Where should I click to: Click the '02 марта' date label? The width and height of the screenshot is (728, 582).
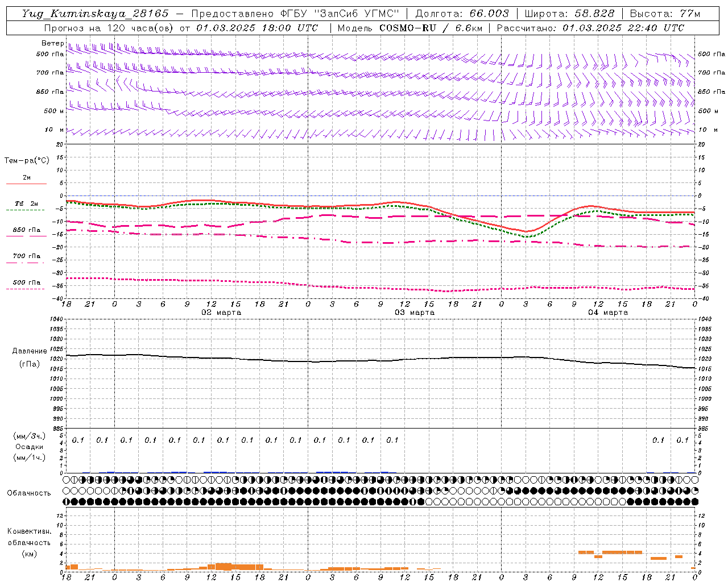coord(221,313)
